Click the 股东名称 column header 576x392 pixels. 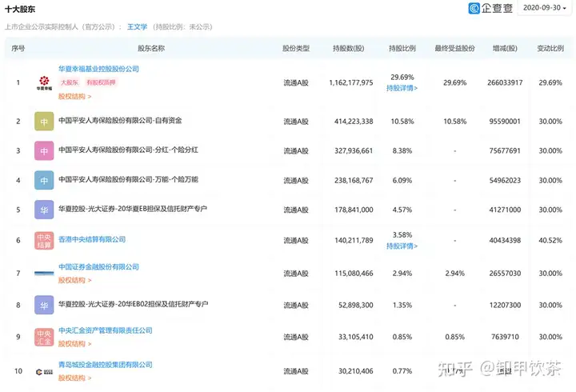pyautogui.click(x=151, y=48)
